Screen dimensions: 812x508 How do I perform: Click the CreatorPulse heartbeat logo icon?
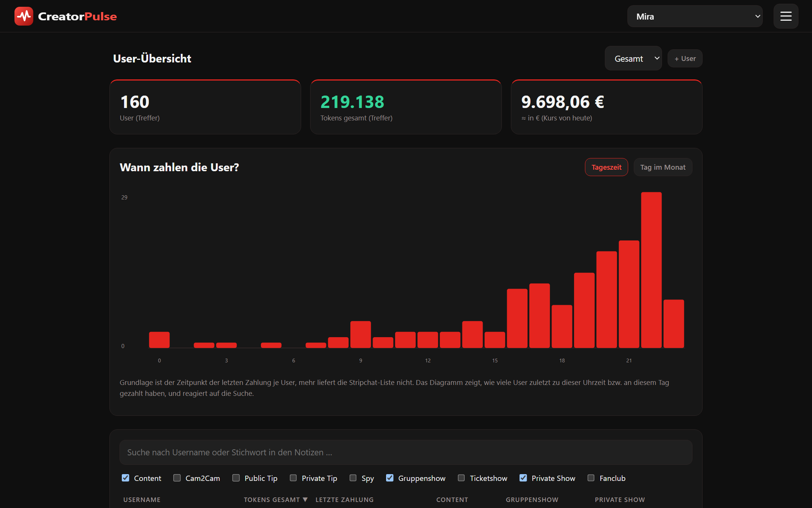[24, 16]
